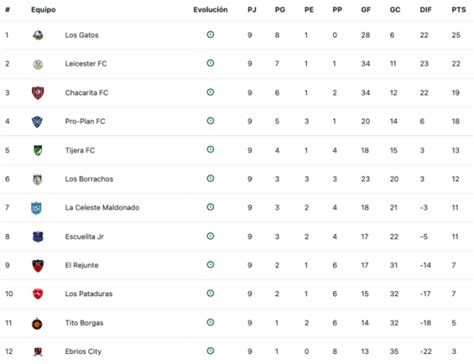Viewport: 474px width, 364px height.
Task: Sort standings by GF column header
Action: point(365,10)
